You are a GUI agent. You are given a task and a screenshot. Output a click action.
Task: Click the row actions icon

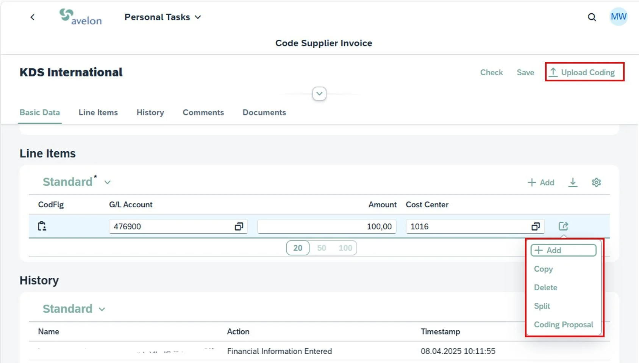[563, 226]
